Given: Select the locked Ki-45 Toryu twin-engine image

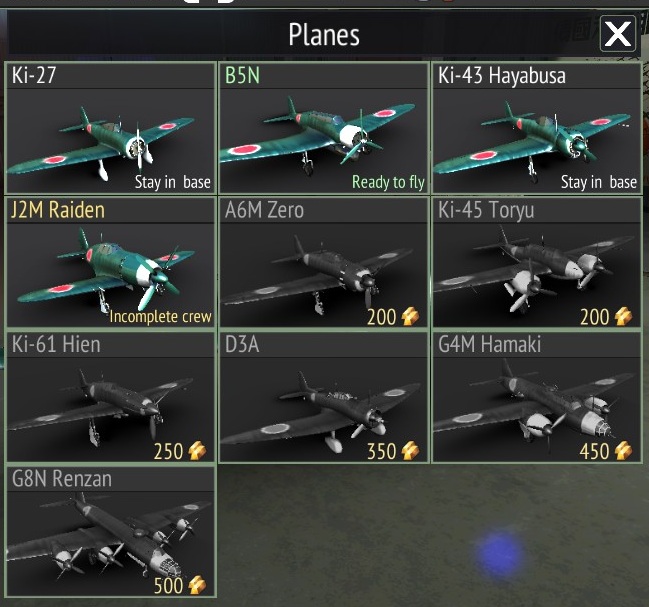Looking at the screenshot, I should click(x=537, y=275).
